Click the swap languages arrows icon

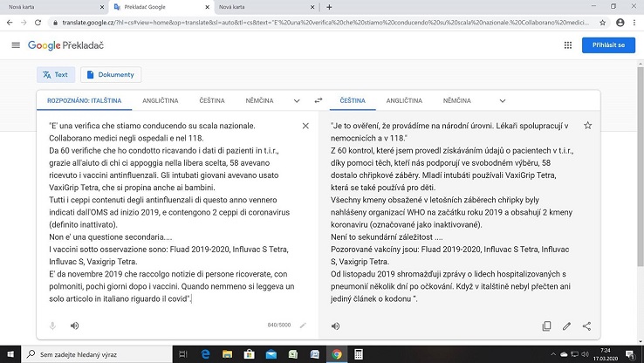319,100
